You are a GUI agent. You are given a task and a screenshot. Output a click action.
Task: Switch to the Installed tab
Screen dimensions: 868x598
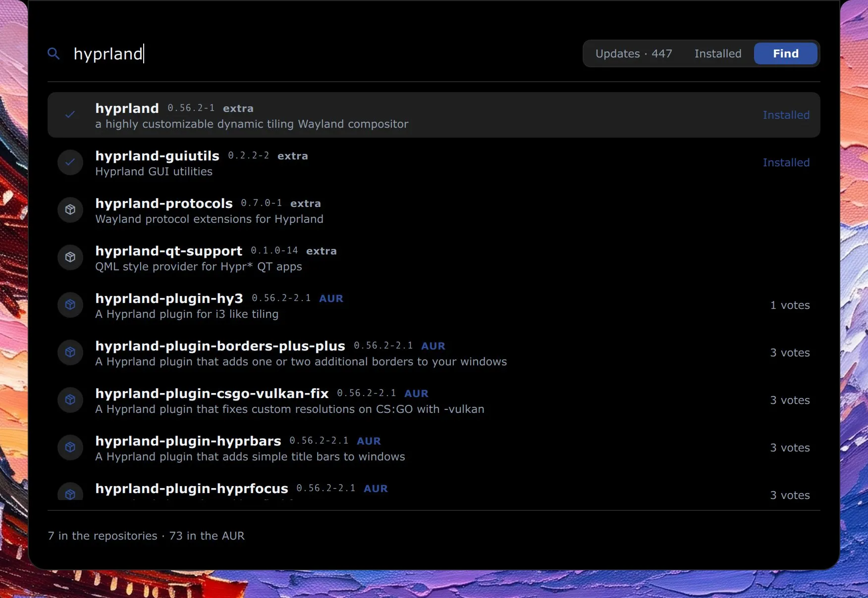pyautogui.click(x=718, y=53)
